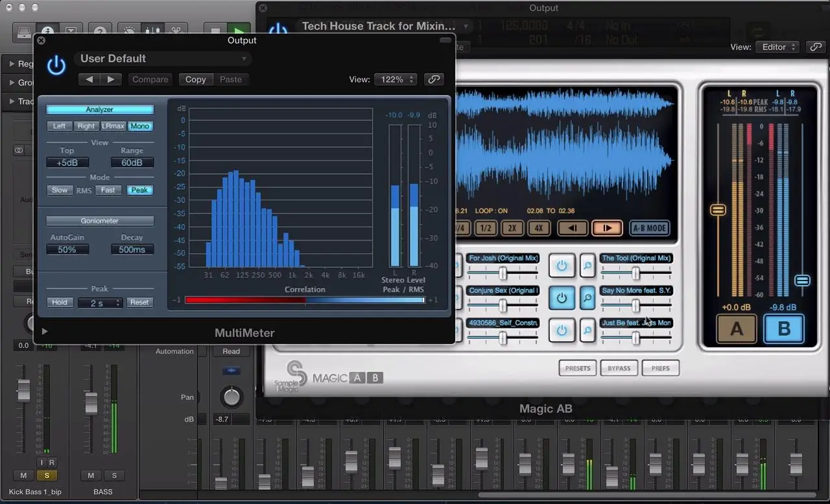Select LRmax analyzer channel
Image resolution: width=830 pixels, height=504 pixels.
(113, 126)
